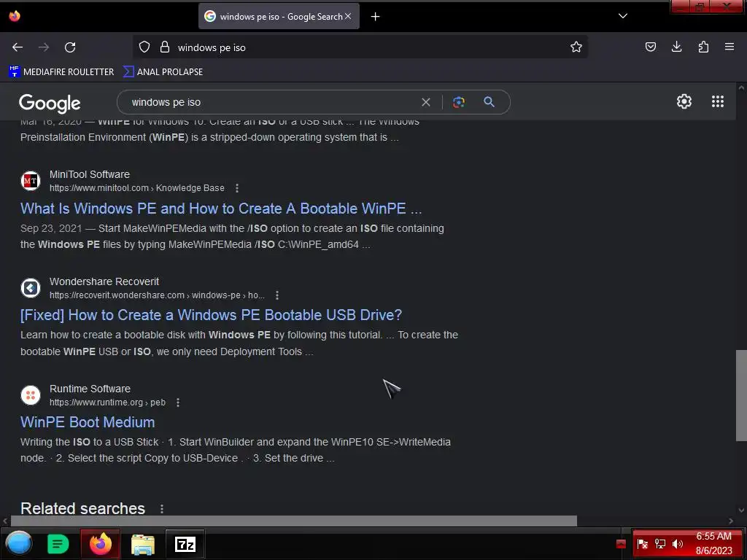Screen dimensions: 747x560
Task: Click the runtime.org peb URL
Action: (108, 402)
